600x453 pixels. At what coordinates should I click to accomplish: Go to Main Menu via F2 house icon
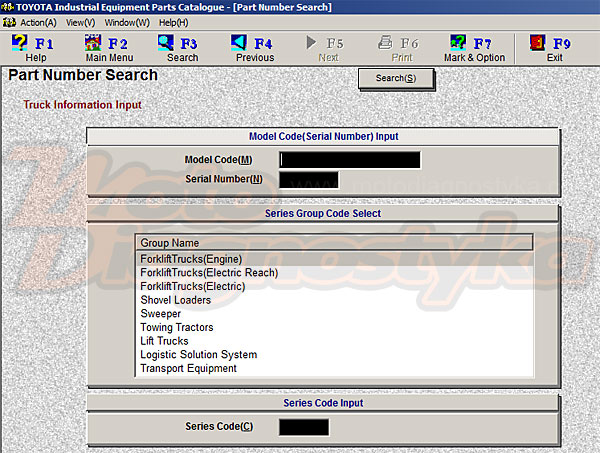[93, 42]
